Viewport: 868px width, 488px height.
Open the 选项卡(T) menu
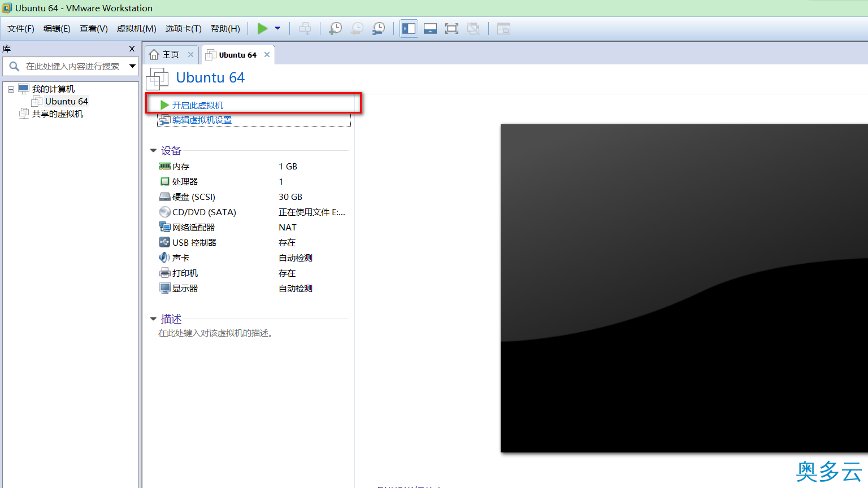coord(183,28)
